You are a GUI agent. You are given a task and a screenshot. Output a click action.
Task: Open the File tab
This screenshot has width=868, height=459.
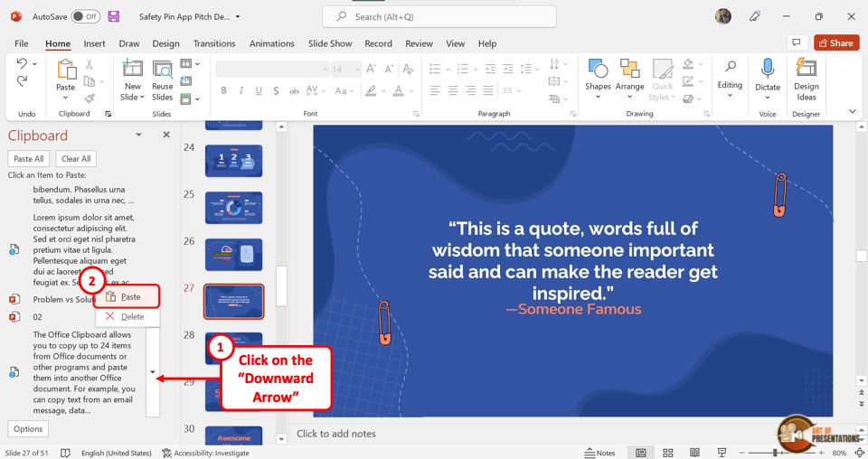(x=22, y=43)
